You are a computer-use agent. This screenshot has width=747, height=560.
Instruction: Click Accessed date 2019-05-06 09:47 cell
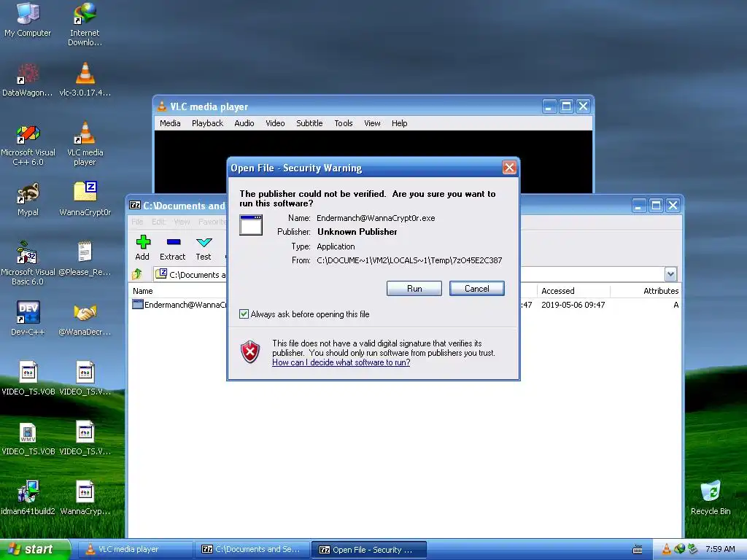[x=573, y=305]
